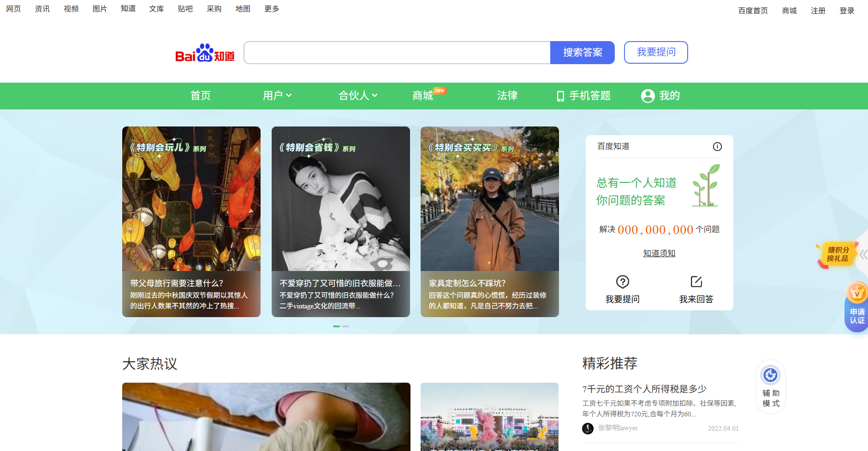This screenshot has width=868, height=451.
Task: Click the 搜索答案 search button
Action: [583, 53]
